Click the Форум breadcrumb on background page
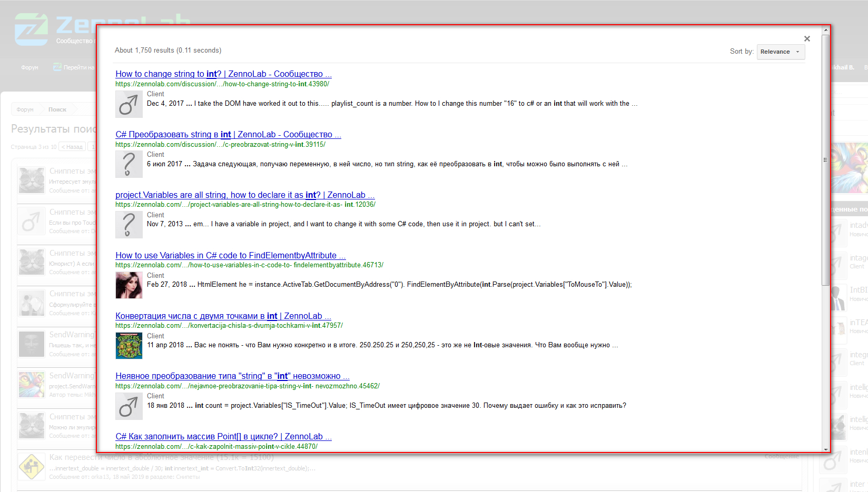Viewport: 868px width, 492px height. [x=25, y=109]
